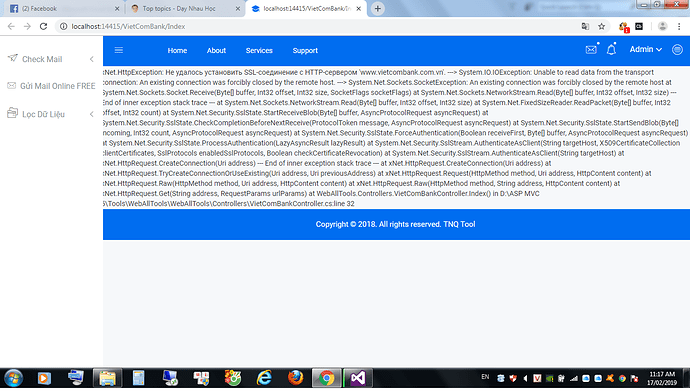This screenshot has width=690, height=392.
Task: Open the Support navigation link
Action: [x=305, y=51]
